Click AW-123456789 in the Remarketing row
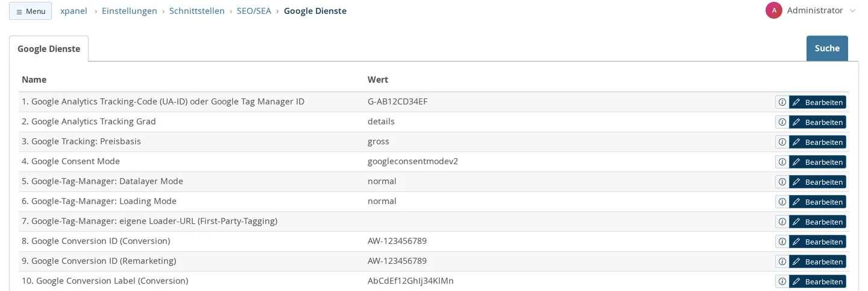The image size is (868, 291). pos(397,261)
